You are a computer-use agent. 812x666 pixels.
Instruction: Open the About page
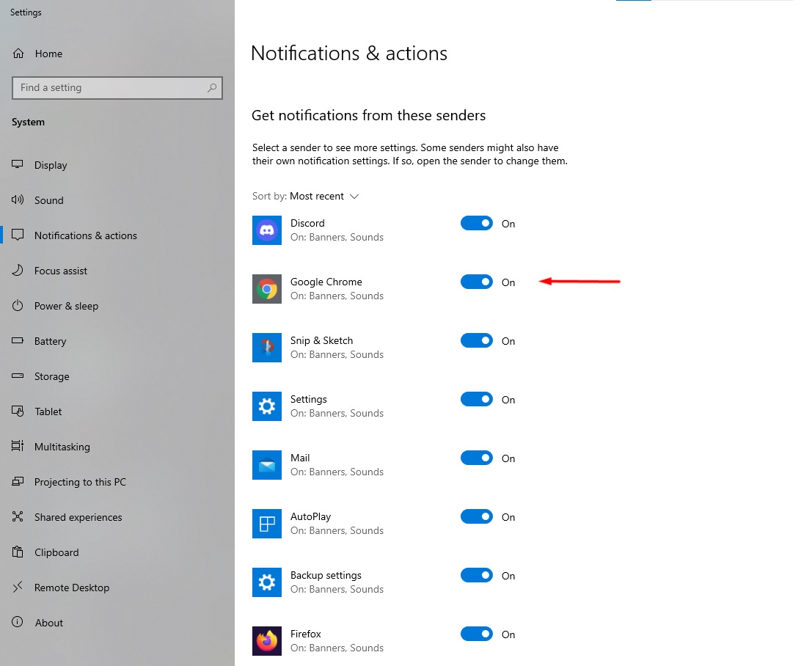[x=48, y=623]
